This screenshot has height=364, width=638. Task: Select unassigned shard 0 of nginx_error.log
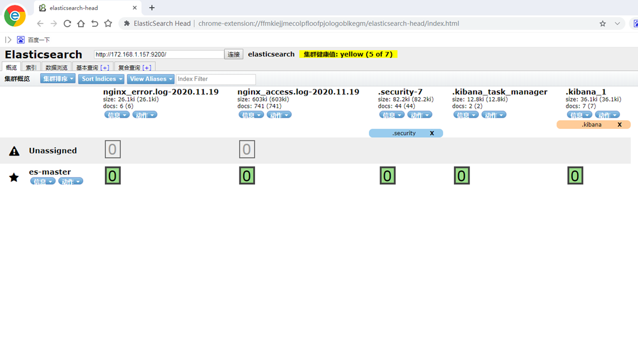113,150
